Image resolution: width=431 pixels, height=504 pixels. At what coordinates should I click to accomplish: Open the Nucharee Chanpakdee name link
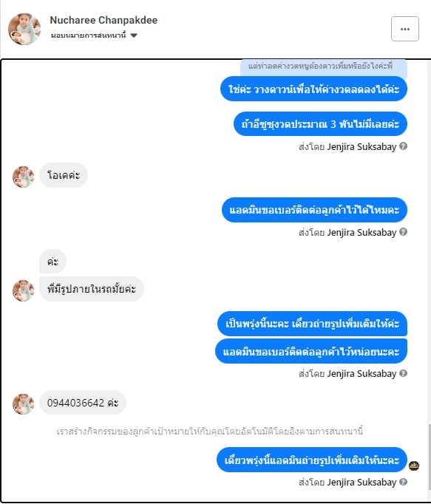click(103, 20)
